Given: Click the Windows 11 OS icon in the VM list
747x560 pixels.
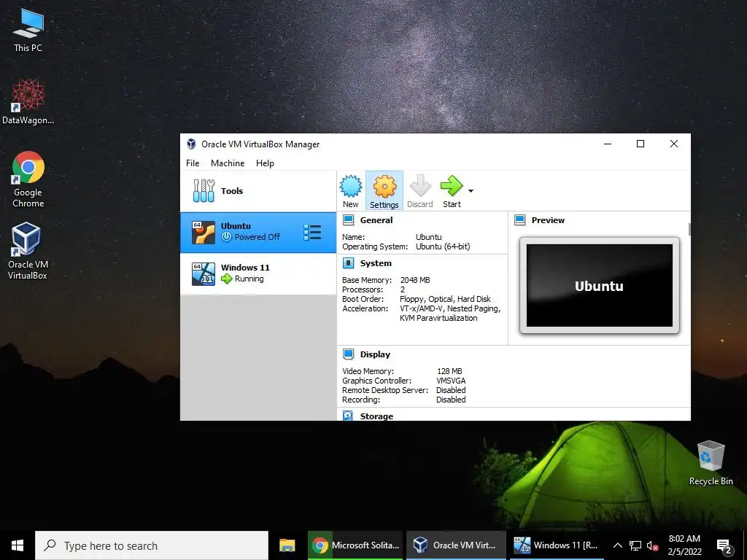Looking at the screenshot, I should coord(204,274).
